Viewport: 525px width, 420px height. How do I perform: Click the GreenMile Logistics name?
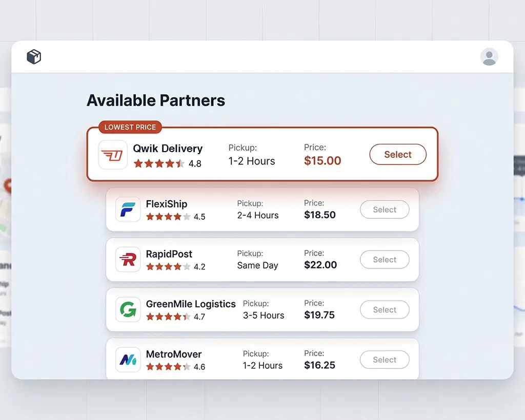point(191,304)
